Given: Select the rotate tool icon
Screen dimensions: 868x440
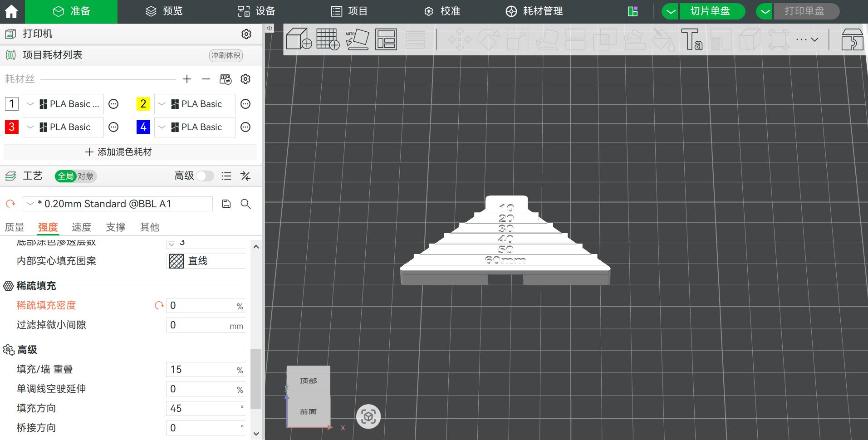Looking at the screenshot, I should (x=489, y=39).
